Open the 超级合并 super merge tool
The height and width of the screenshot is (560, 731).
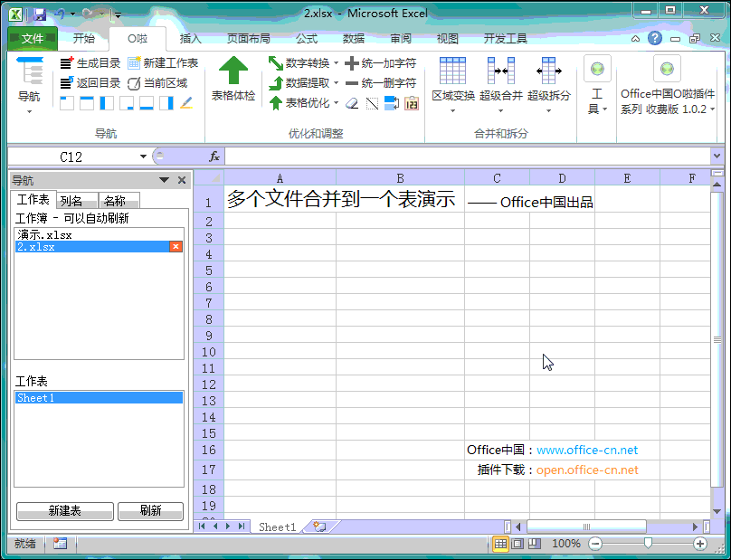500,85
